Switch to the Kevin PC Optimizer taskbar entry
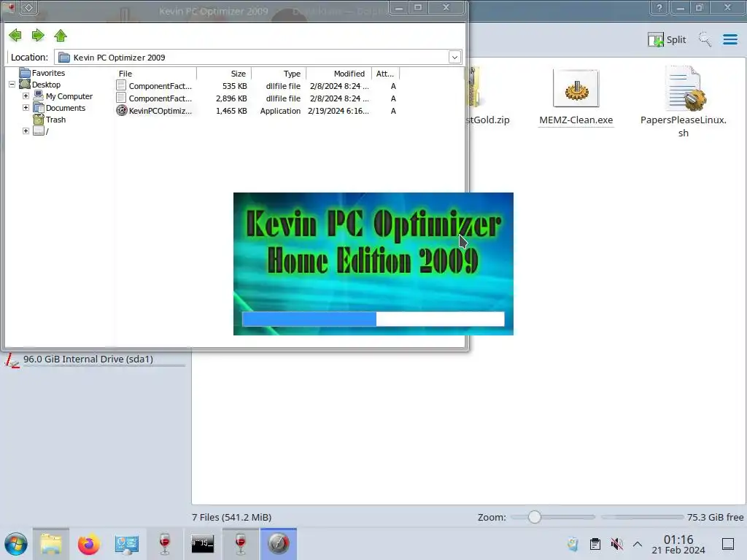The height and width of the screenshot is (560, 747). click(x=279, y=544)
